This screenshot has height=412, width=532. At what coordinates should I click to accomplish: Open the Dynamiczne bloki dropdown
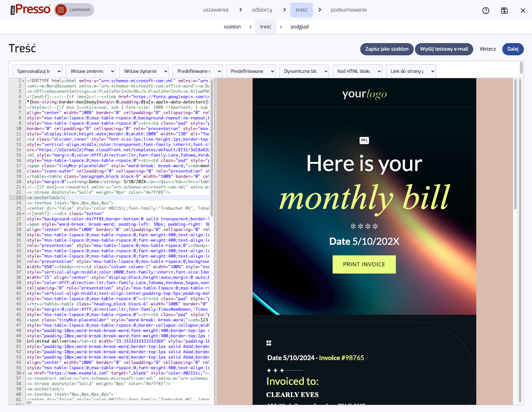point(304,71)
